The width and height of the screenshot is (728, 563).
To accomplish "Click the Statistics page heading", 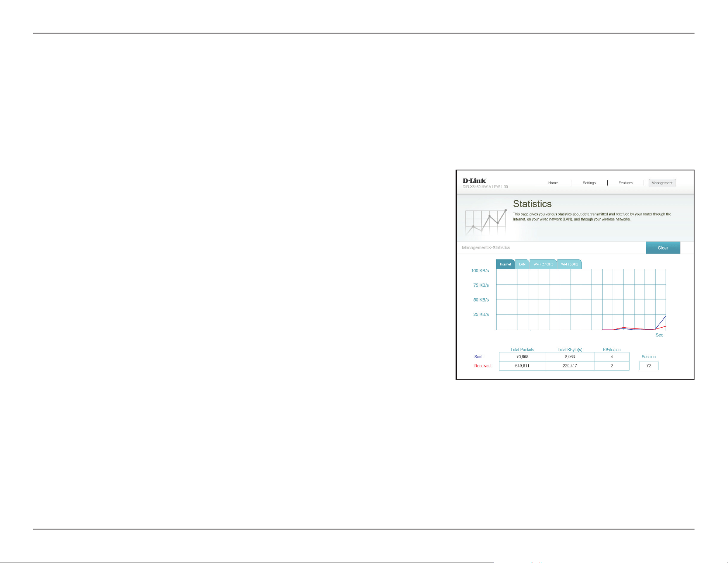I will click(532, 204).
